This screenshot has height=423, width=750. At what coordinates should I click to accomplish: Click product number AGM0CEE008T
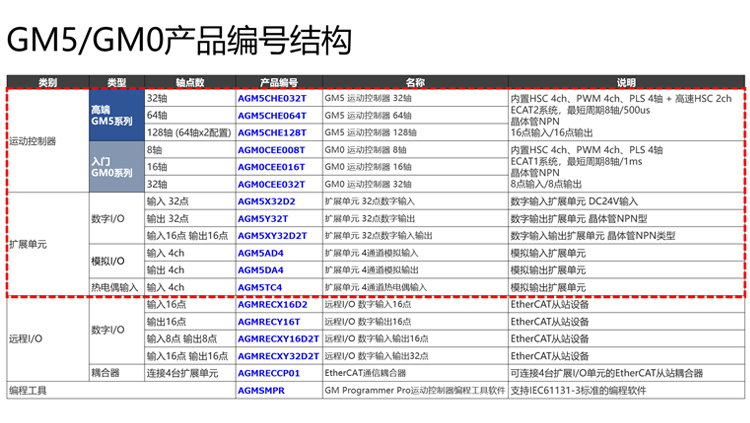click(x=271, y=150)
